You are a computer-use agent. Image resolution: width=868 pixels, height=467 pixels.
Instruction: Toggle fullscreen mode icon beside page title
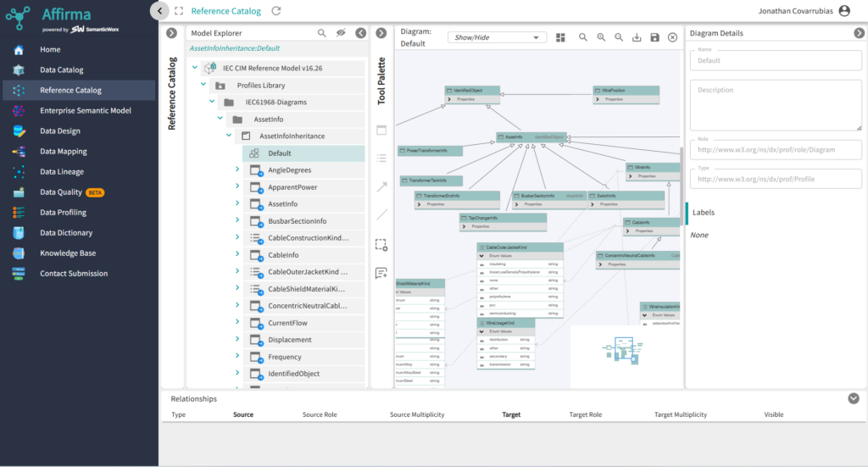point(179,11)
